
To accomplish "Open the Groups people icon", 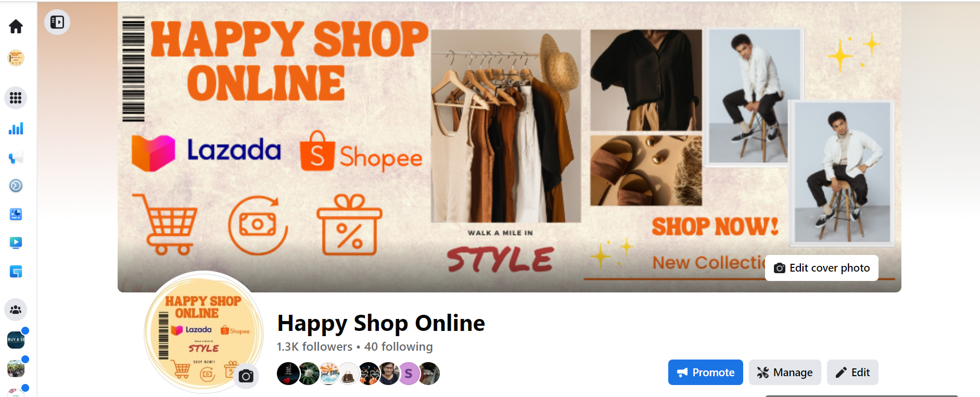I will 16,310.
